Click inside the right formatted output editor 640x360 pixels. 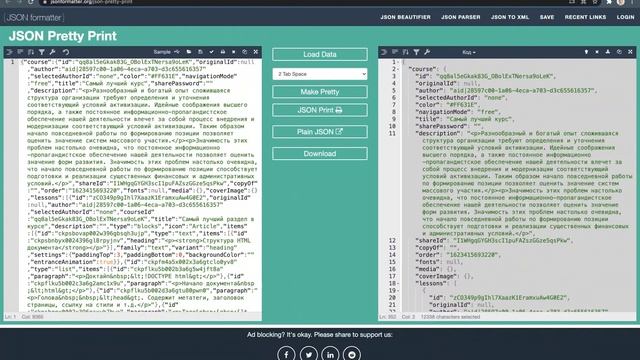point(518,184)
